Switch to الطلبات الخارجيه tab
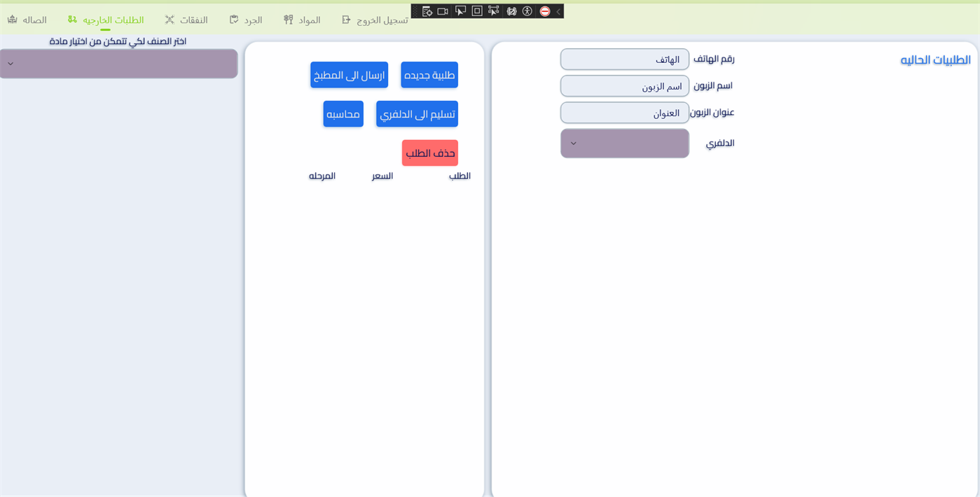This screenshot has width=980, height=497. click(x=106, y=20)
